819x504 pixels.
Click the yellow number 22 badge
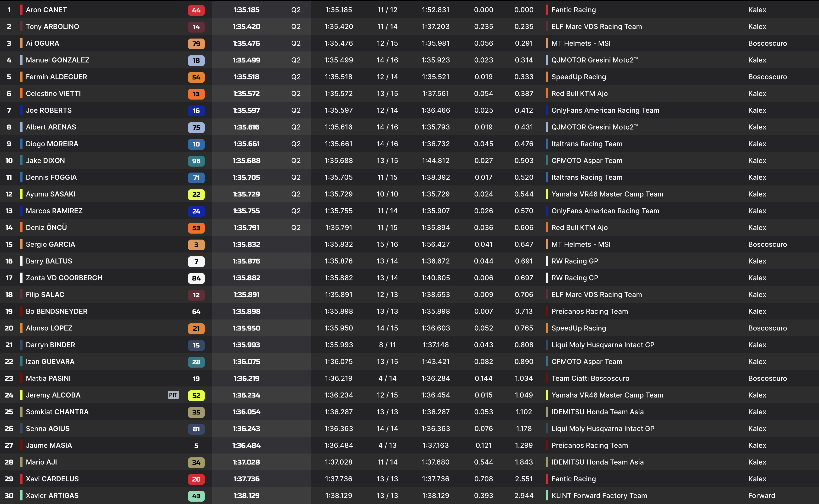pos(196,194)
